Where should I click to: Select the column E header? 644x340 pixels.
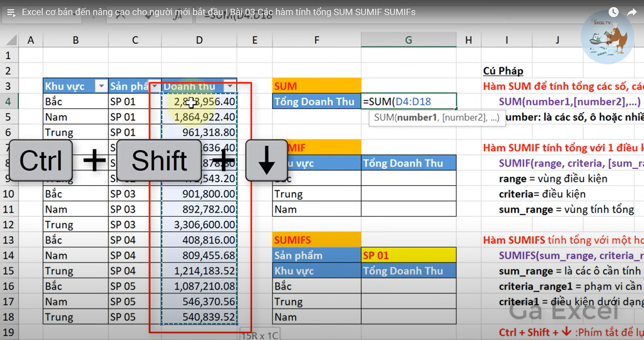click(x=254, y=40)
